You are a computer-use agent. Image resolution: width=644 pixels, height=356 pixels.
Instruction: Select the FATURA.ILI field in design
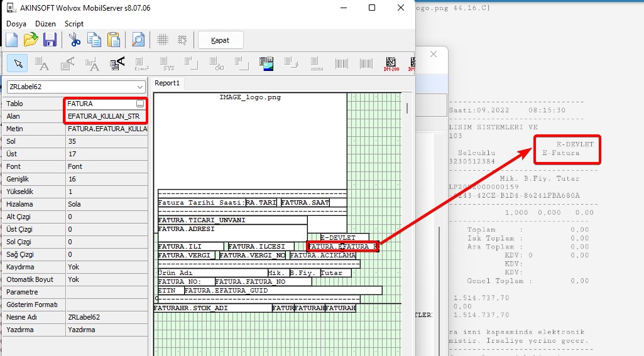coord(190,246)
